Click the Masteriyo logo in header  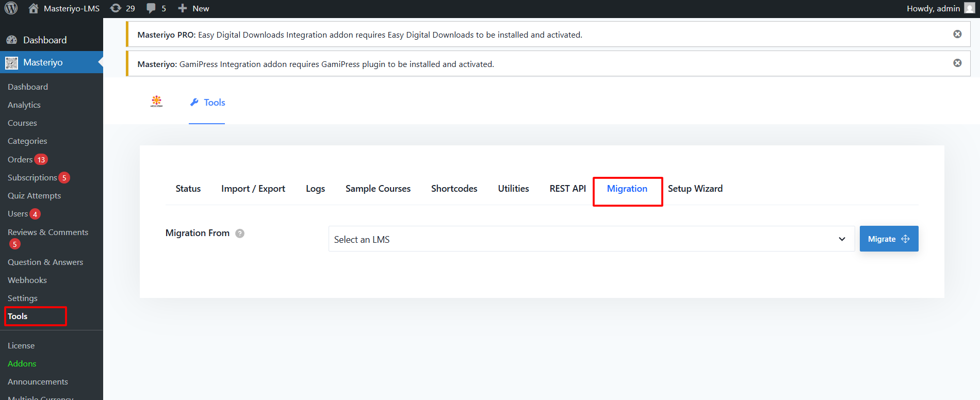pyautogui.click(x=156, y=101)
